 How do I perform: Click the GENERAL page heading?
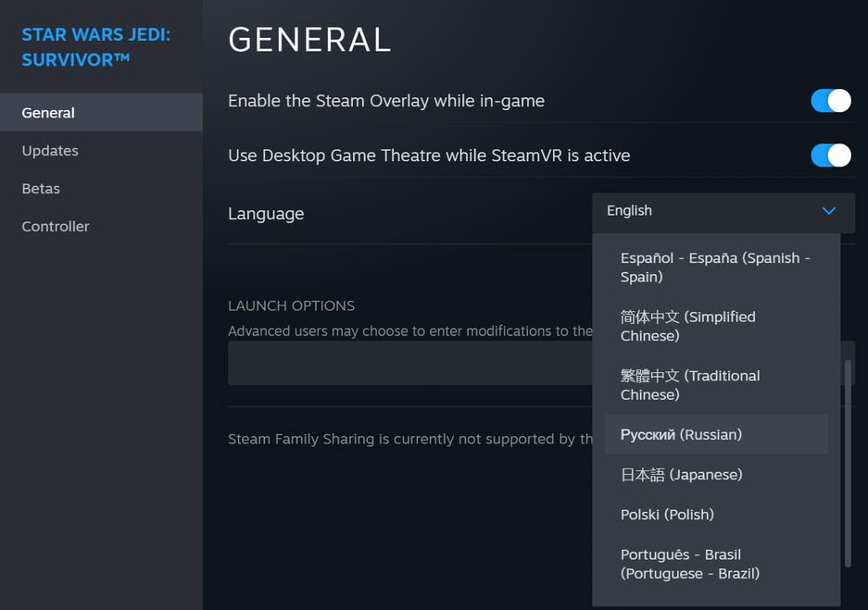pyautogui.click(x=310, y=41)
